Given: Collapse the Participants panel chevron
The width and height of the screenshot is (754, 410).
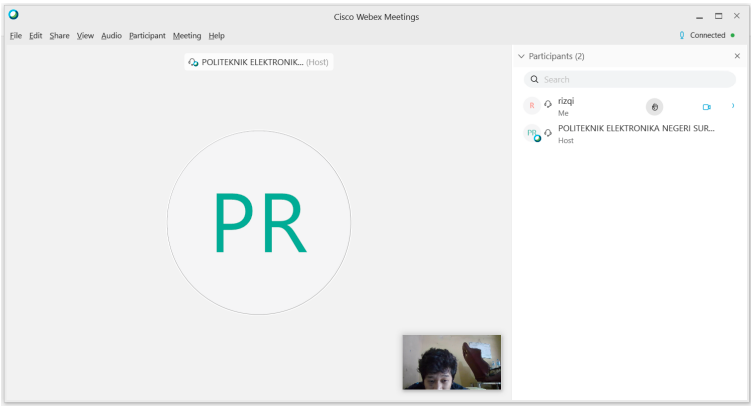Looking at the screenshot, I should 521,56.
